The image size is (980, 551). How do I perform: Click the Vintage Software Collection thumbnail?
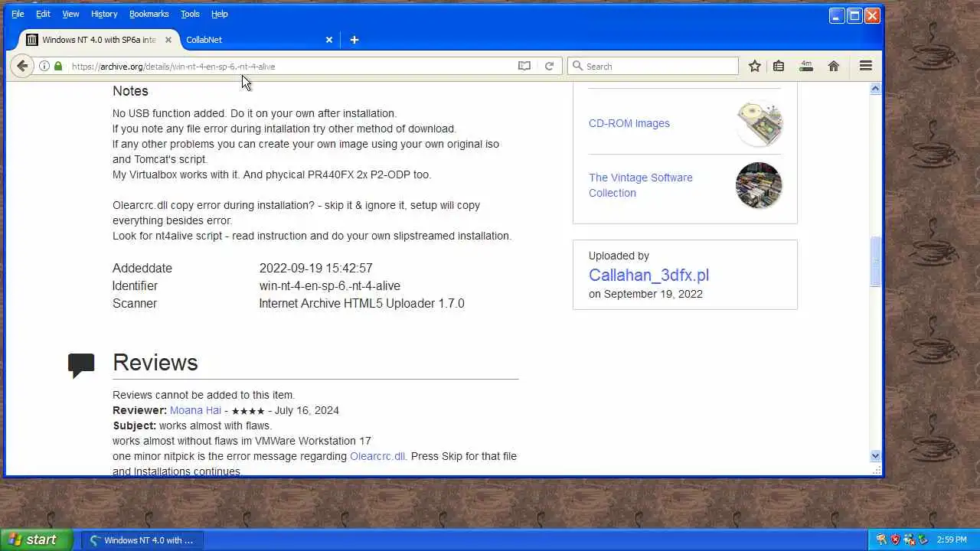tap(759, 185)
